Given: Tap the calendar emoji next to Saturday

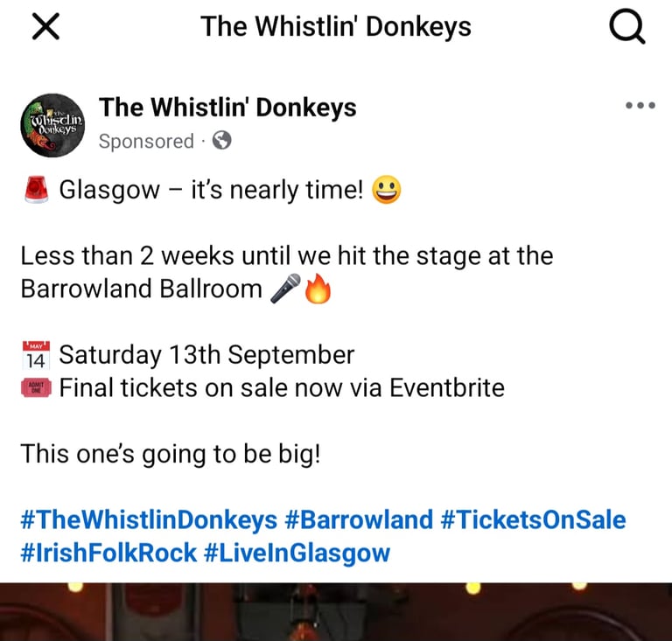Looking at the screenshot, I should [37, 355].
